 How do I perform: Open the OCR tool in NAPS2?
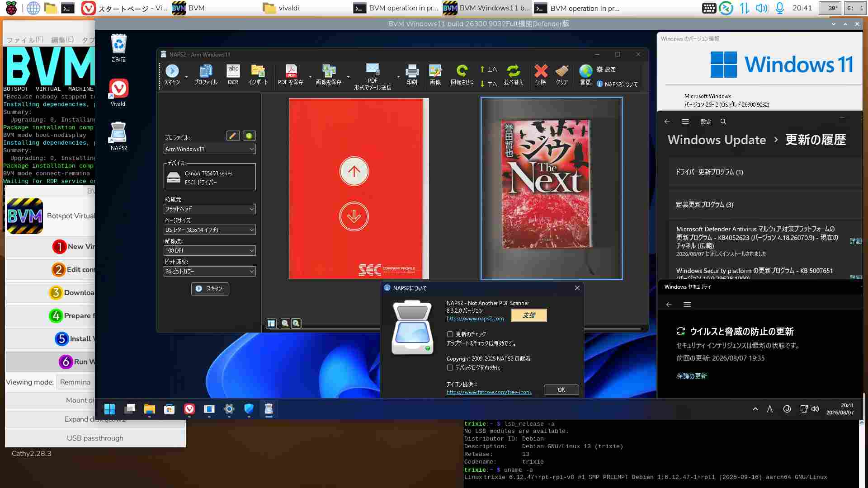click(233, 75)
